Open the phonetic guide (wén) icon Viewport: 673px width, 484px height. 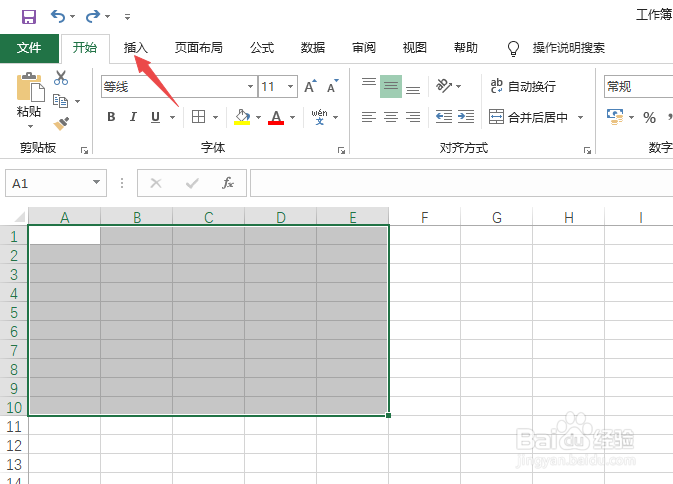pos(319,117)
